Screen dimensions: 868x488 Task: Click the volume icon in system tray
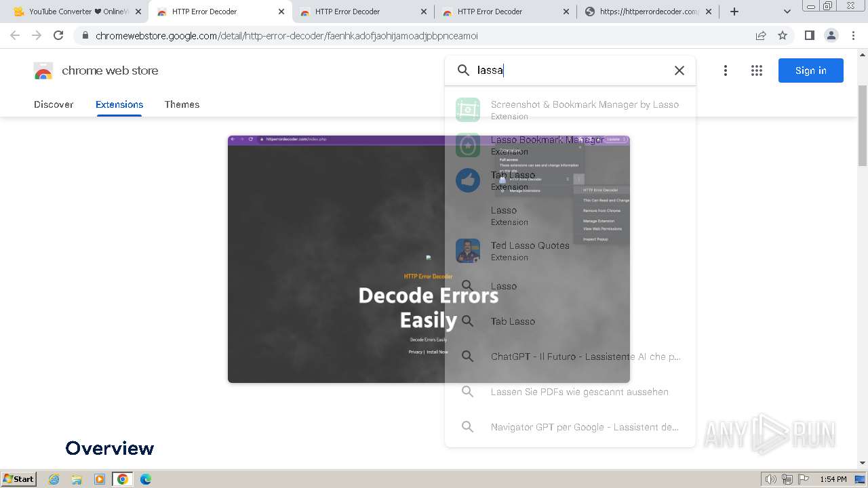click(x=771, y=479)
